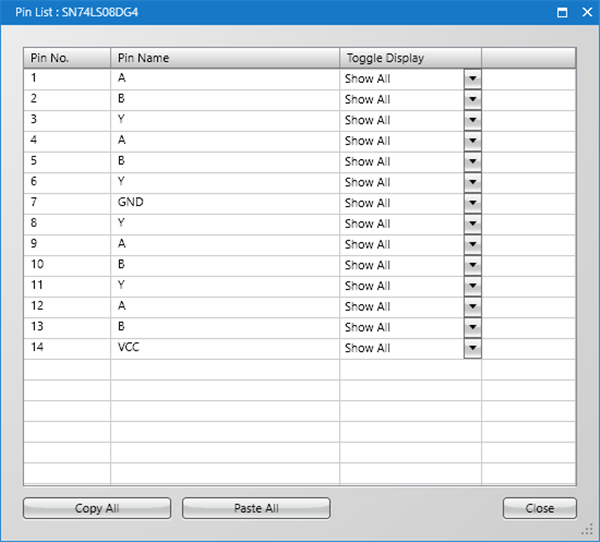This screenshot has width=600, height=542.
Task: Open Toggle Display dropdown for pin 9
Action: point(473,244)
